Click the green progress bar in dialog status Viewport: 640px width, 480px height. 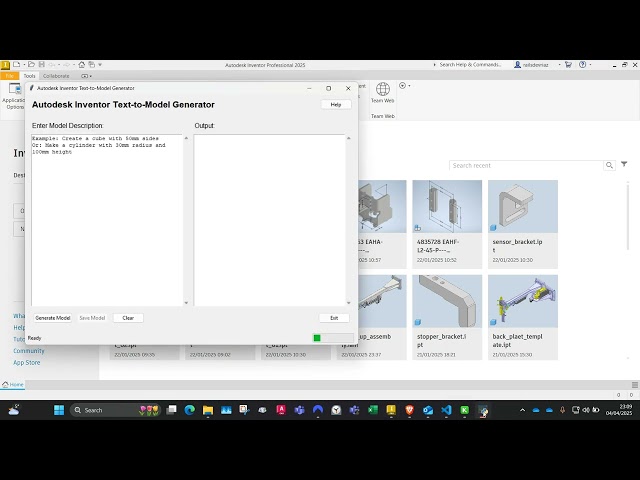click(x=333, y=338)
